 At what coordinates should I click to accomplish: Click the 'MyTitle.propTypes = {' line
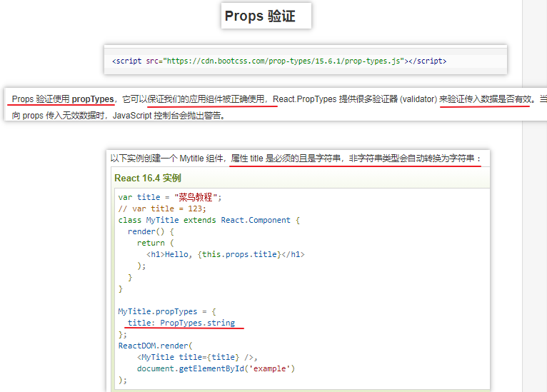pos(167,311)
